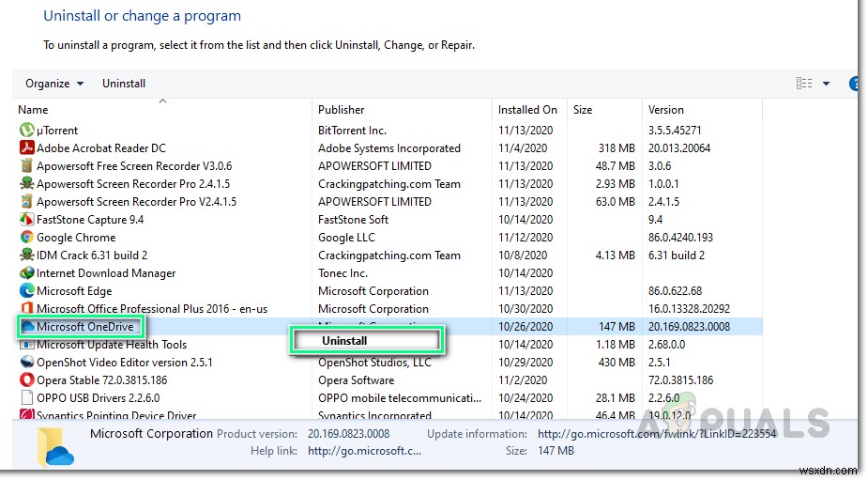Click the IDM Crack 6.31 skull icon
Screen dimensions: 868x480
(x=26, y=255)
